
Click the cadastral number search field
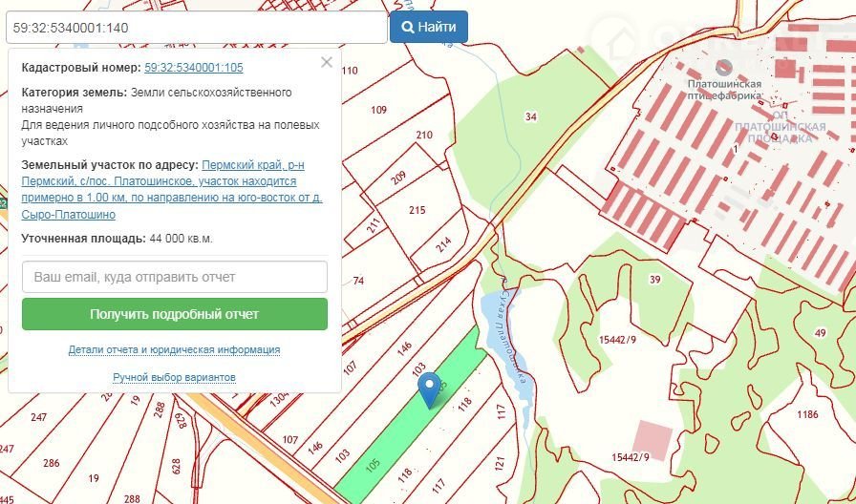(x=195, y=28)
